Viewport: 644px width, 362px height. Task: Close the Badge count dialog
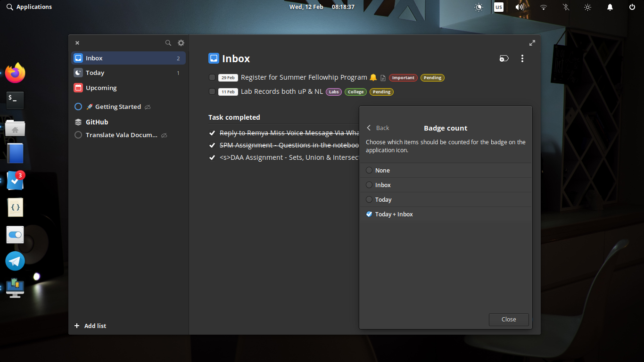[x=509, y=319]
